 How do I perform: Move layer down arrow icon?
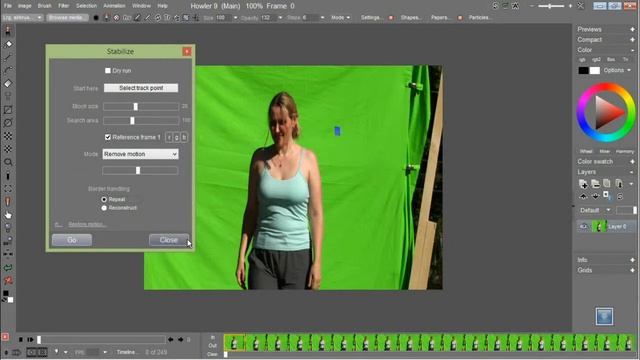595,196
